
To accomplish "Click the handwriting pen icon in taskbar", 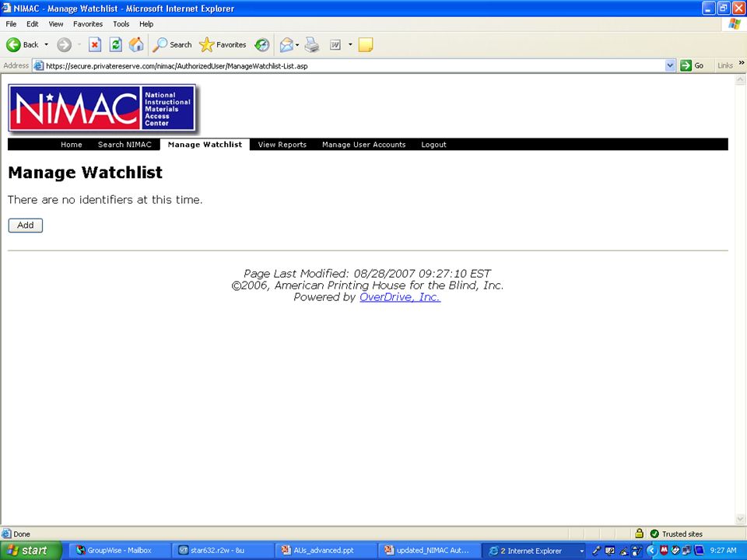I will coord(623,551).
